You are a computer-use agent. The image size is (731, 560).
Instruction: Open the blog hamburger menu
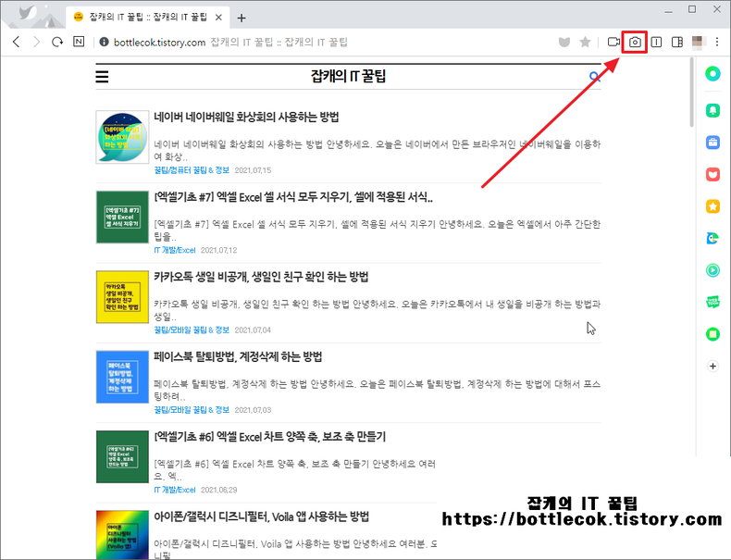pos(102,77)
